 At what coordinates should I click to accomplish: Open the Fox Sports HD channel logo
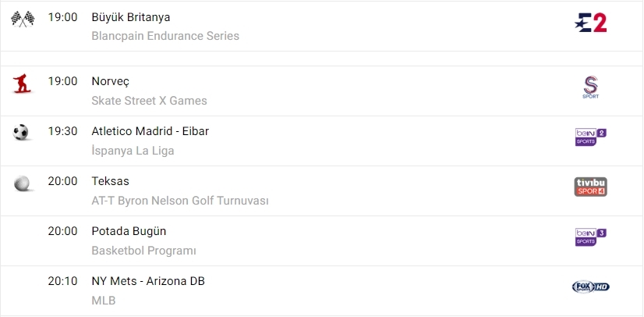pos(590,287)
